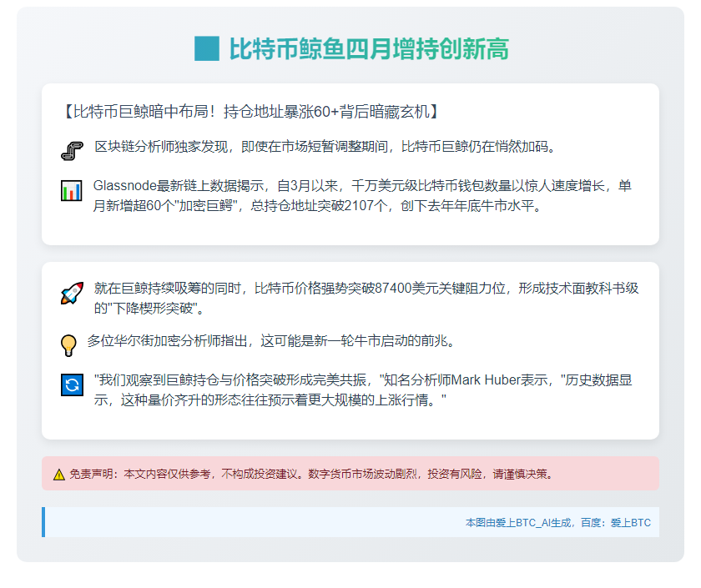The width and height of the screenshot is (701, 588).
Task: Click the paragraph starting with Glassnode最新链上数据揭示
Action: pos(362,196)
